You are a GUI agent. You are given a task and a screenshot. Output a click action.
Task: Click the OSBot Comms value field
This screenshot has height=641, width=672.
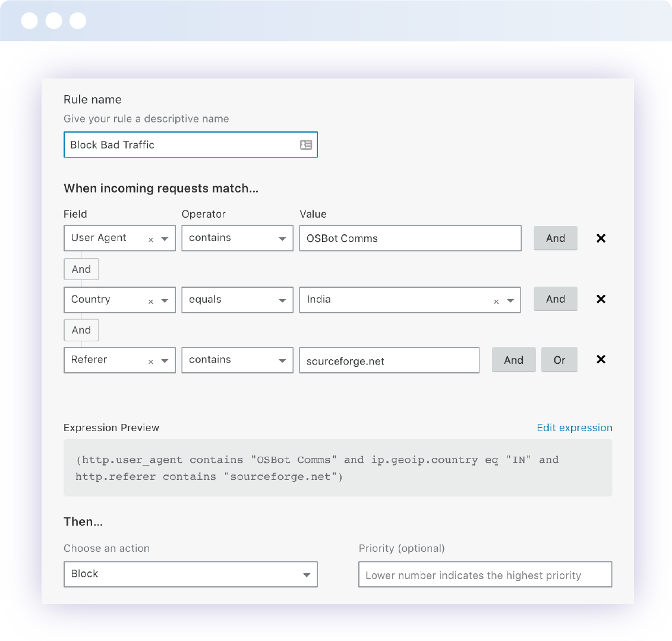pos(410,238)
